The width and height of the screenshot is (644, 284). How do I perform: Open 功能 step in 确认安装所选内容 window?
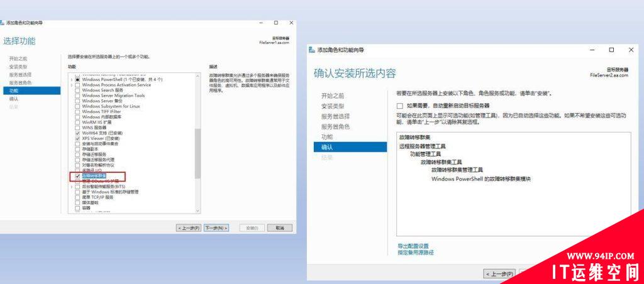point(327,137)
